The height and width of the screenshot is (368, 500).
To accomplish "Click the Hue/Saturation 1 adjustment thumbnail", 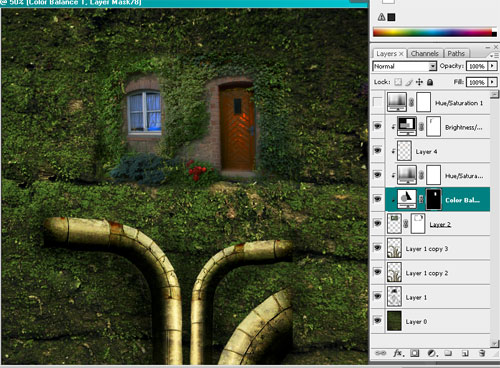I will [x=397, y=102].
